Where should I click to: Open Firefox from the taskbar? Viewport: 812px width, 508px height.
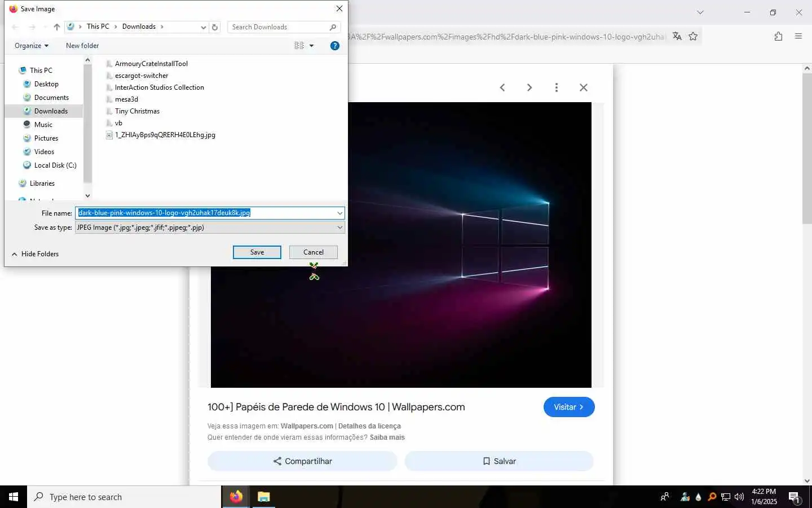click(x=236, y=497)
